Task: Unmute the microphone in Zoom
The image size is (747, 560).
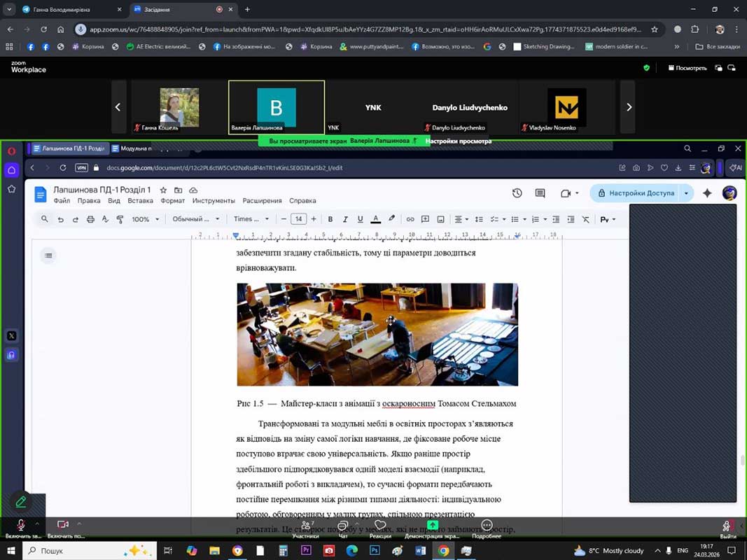Action: click(21, 525)
